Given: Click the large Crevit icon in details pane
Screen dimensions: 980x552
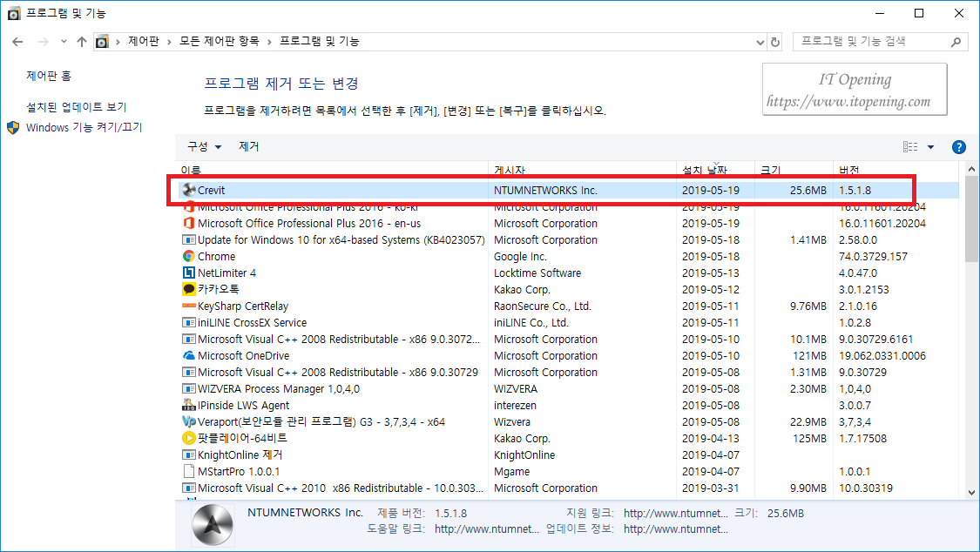Looking at the screenshot, I should click(213, 524).
